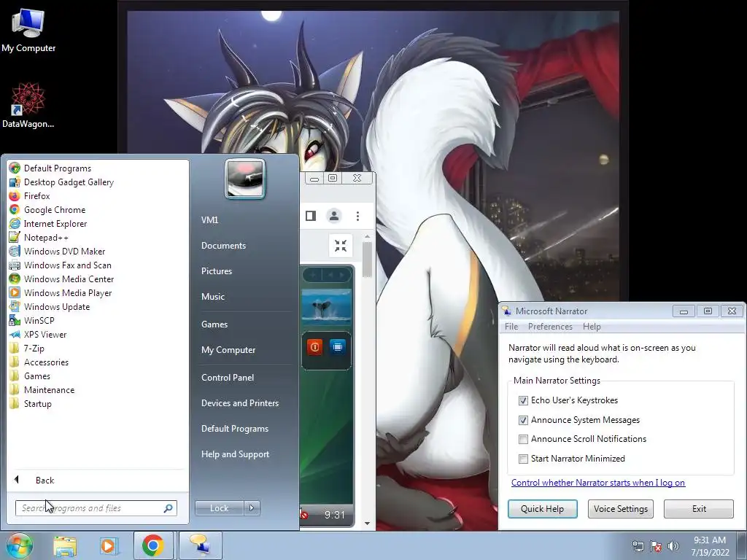Viewport: 747px width, 560px height.
Task: Expand the 7-Zip folder
Action: coord(27,348)
